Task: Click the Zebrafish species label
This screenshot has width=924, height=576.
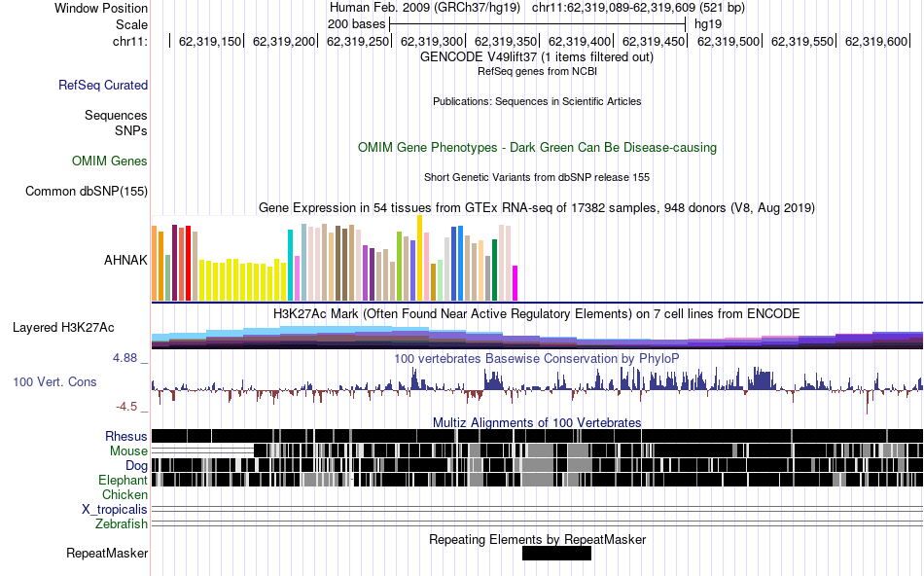Action: point(122,524)
